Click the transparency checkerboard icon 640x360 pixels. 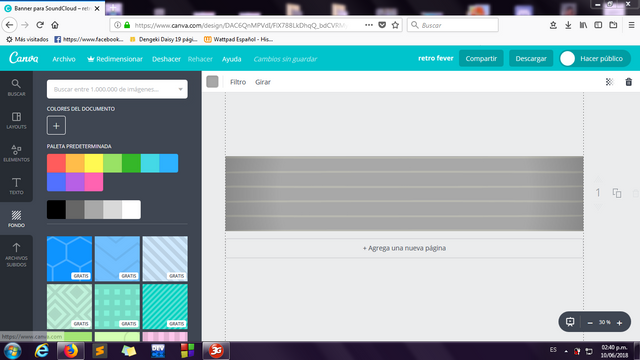point(609,82)
